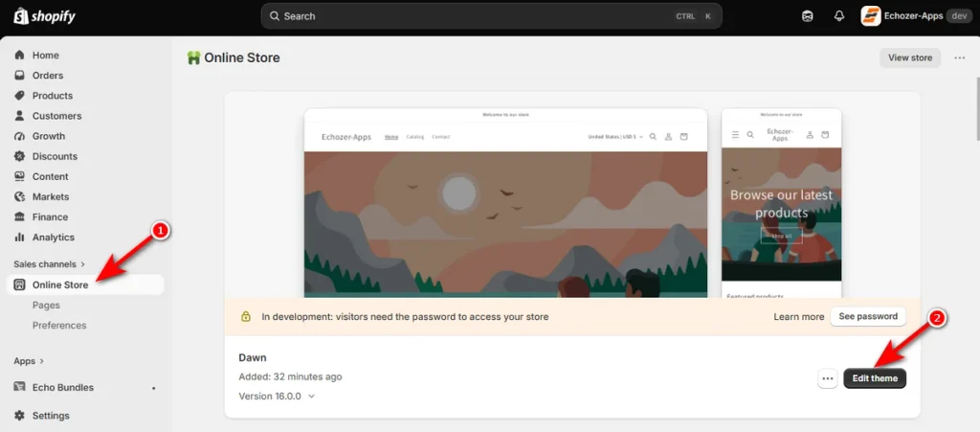Open Customers in the sidebar
Image resolution: width=980 pixels, height=432 pixels.
click(x=56, y=116)
